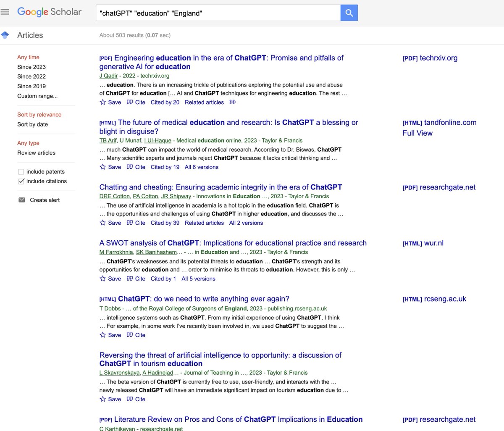
Task: Click All 5 versions link
Action: click(x=198, y=279)
